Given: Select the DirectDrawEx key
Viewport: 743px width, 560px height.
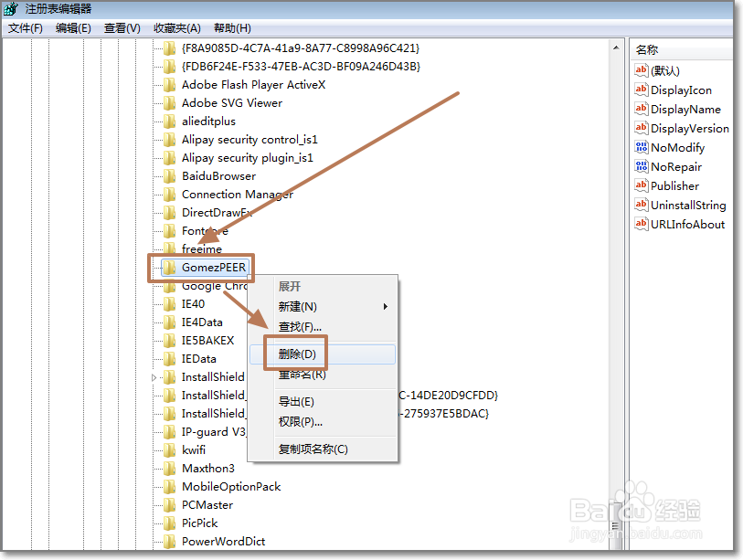Looking at the screenshot, I should pos(217,213).
